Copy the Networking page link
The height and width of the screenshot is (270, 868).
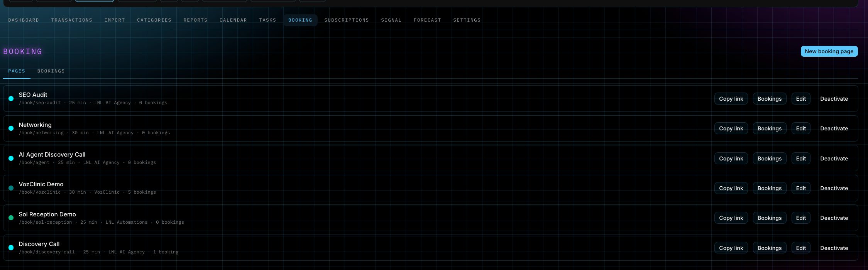(x=731, y=128)
